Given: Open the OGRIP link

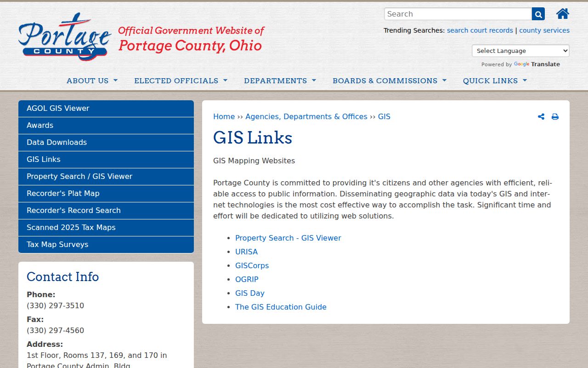Looking at the screenshot, I should [247, 280].
